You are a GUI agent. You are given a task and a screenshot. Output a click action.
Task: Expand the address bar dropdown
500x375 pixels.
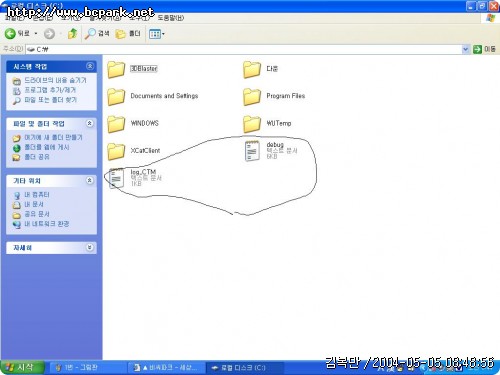465,49
